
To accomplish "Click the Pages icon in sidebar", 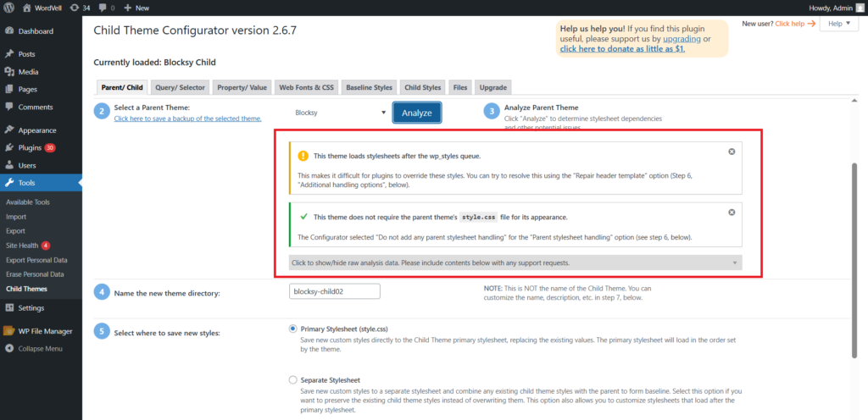I will click(9, 89).
